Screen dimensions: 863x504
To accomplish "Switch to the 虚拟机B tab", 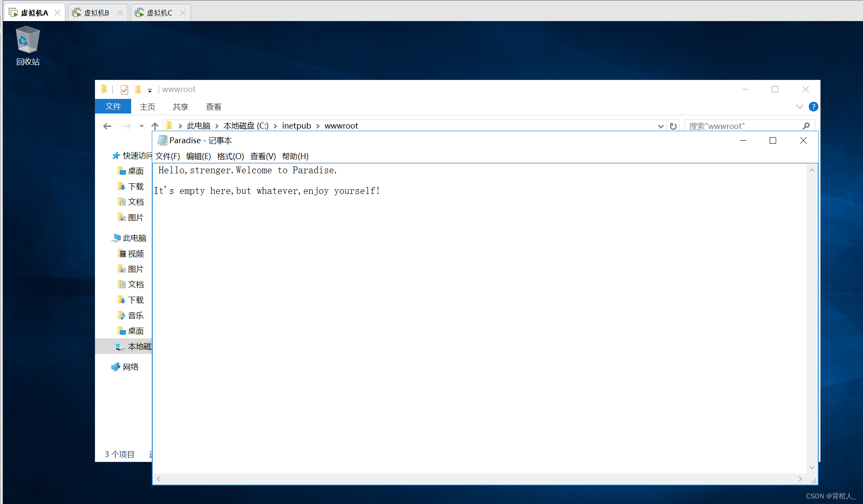I will pyautogui.click(x=96, y=13).
